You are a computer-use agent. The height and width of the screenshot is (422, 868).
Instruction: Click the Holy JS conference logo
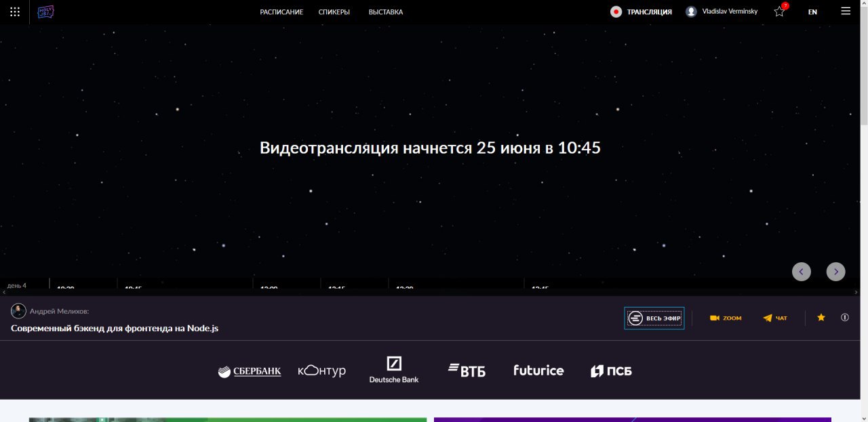[x=46, y=12]
